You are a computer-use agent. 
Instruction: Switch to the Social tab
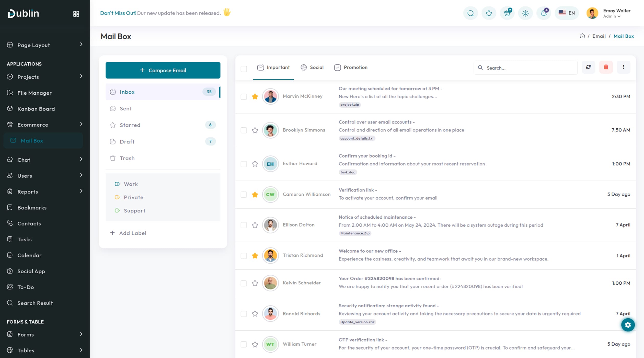coord(312,68)
